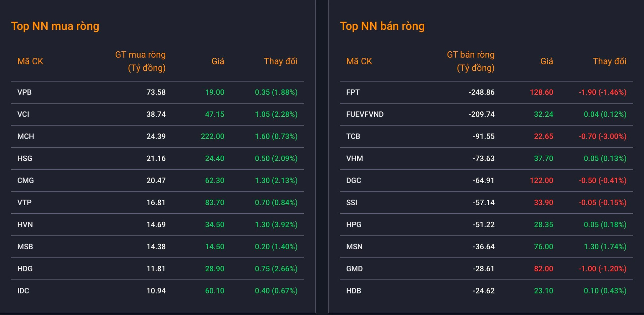The width and height of the screenshot is (644, 315).
Task: Click MSB price 14.50
Action: coord(215,247)
